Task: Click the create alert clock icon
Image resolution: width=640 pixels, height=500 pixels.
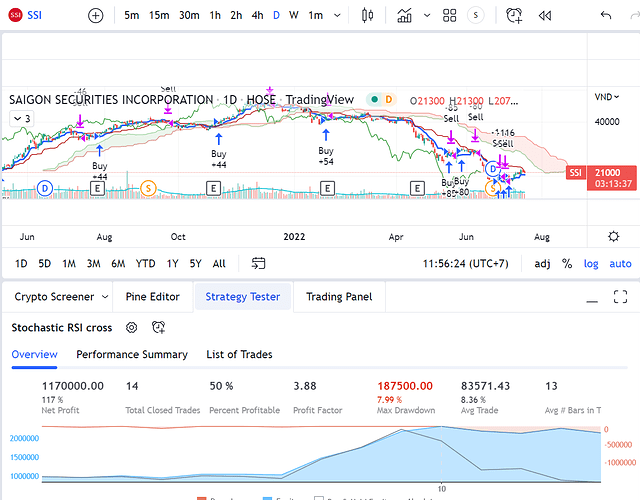Action: [x=514, y=15]
